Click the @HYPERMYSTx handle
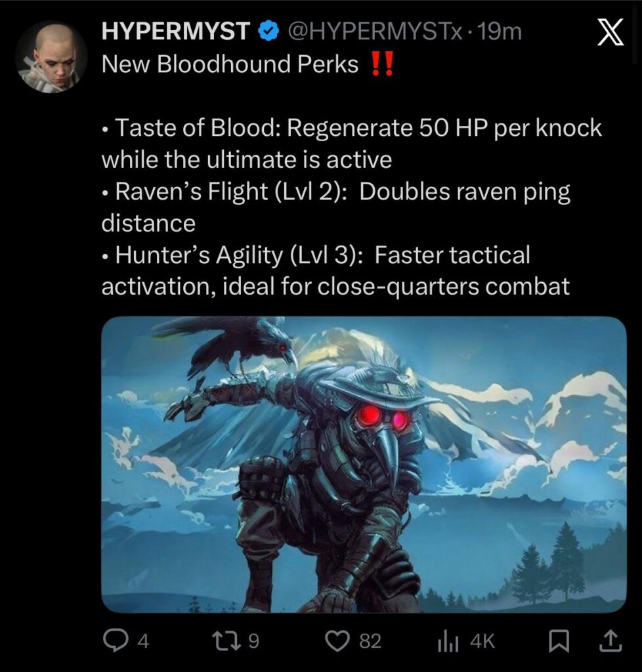Screen dimensions: 642x672 (x=375, y=31)
